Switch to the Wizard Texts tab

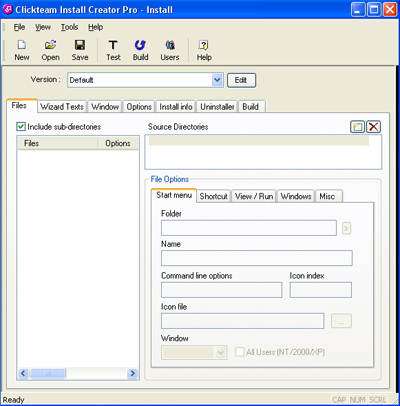pos(62,107)
